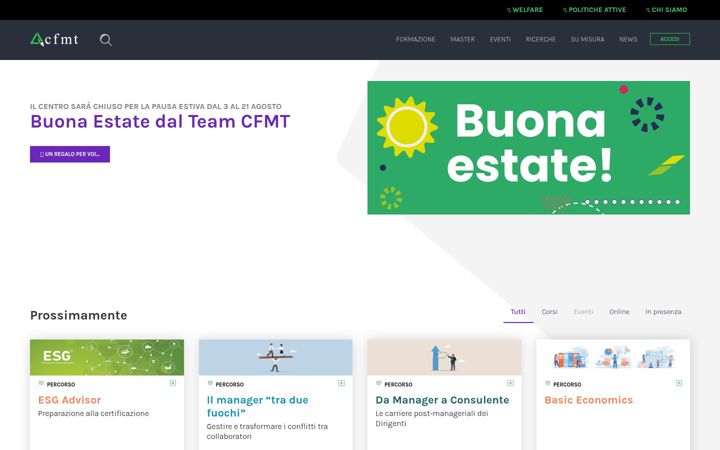Open the Politiche Attive top link
720x450 pixels.
[x=594, y=10]
